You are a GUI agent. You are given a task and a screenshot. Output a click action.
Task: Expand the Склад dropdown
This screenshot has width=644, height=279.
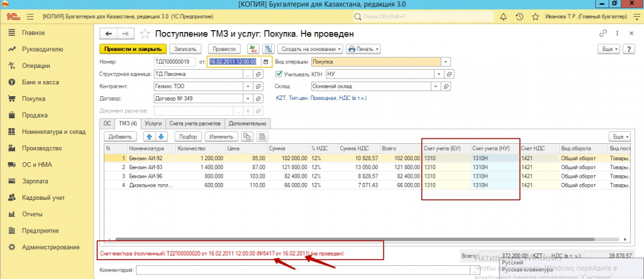click(436, 87)
